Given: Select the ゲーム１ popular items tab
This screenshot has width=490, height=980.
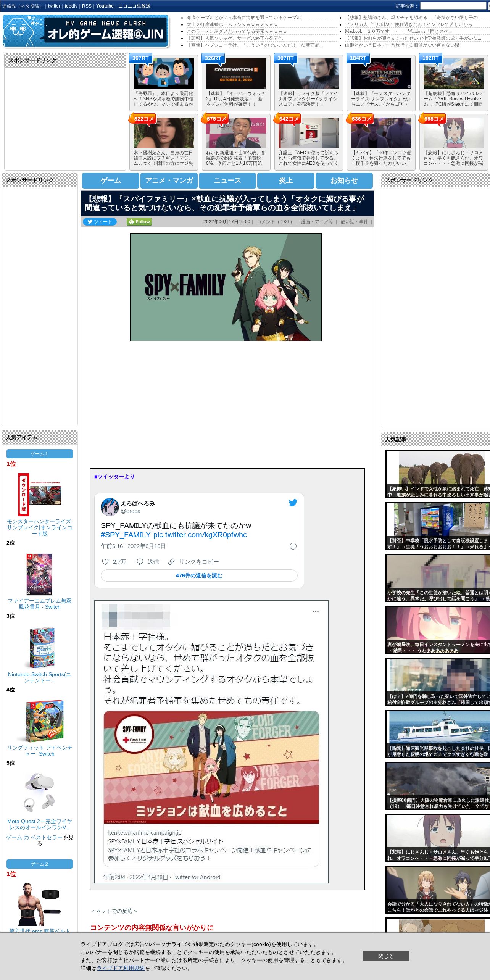Looking at the screenshot, I should (40, 454).
